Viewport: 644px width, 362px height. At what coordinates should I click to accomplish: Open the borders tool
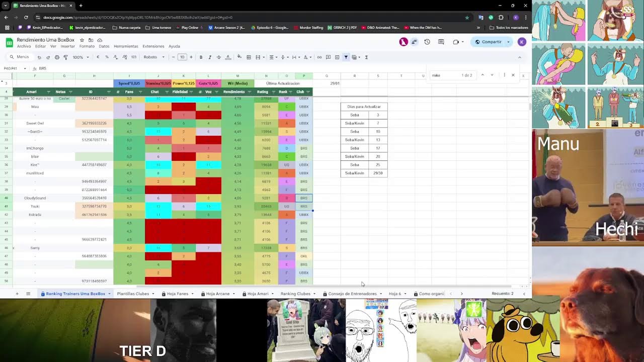pos(249,57)
